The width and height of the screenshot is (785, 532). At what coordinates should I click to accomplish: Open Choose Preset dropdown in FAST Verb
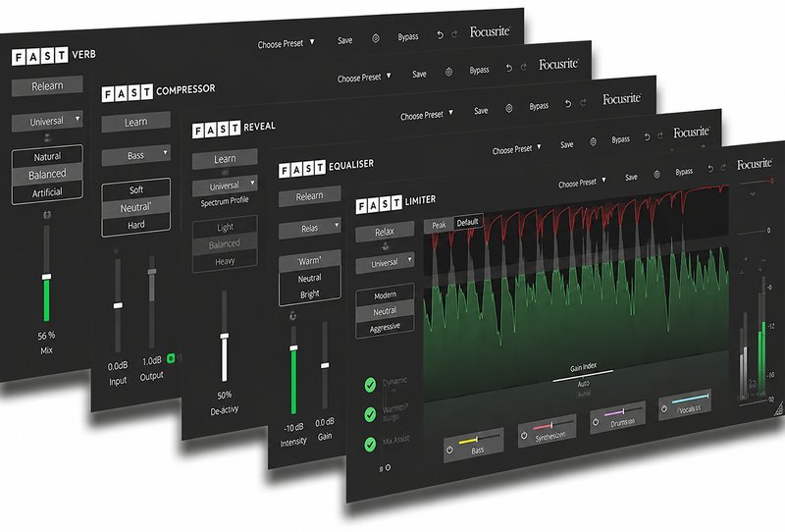click(286, 43)
